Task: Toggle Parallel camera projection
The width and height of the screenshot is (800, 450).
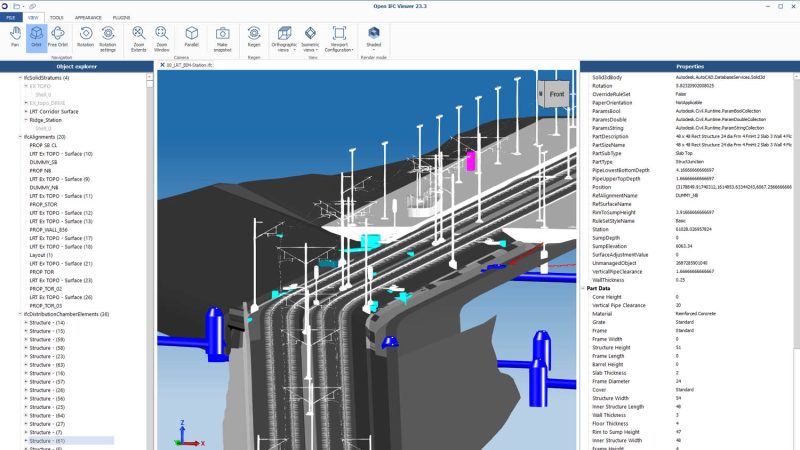Action: 191,37
